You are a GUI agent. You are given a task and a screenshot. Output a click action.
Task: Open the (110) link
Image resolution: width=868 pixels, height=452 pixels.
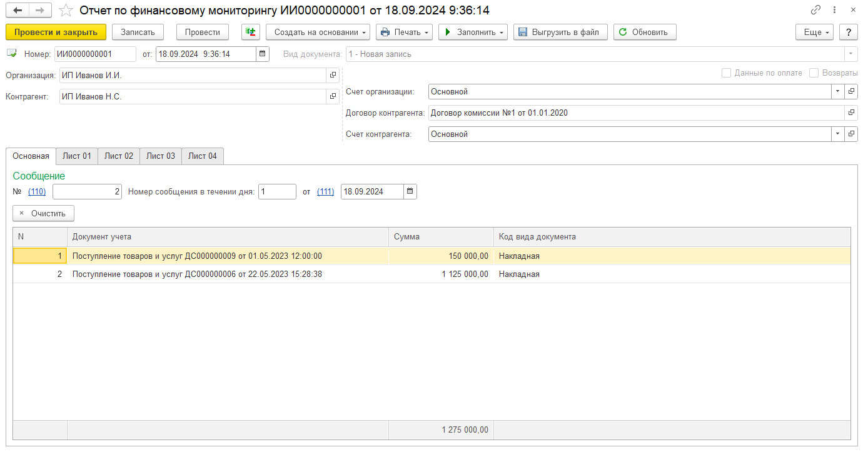37,192
